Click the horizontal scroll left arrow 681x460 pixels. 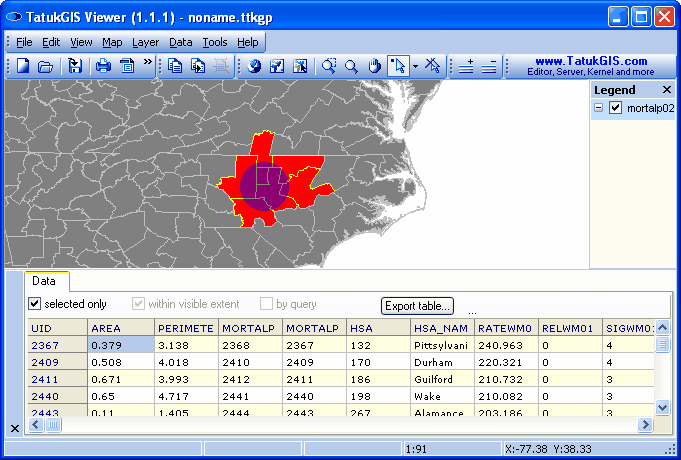36,424
